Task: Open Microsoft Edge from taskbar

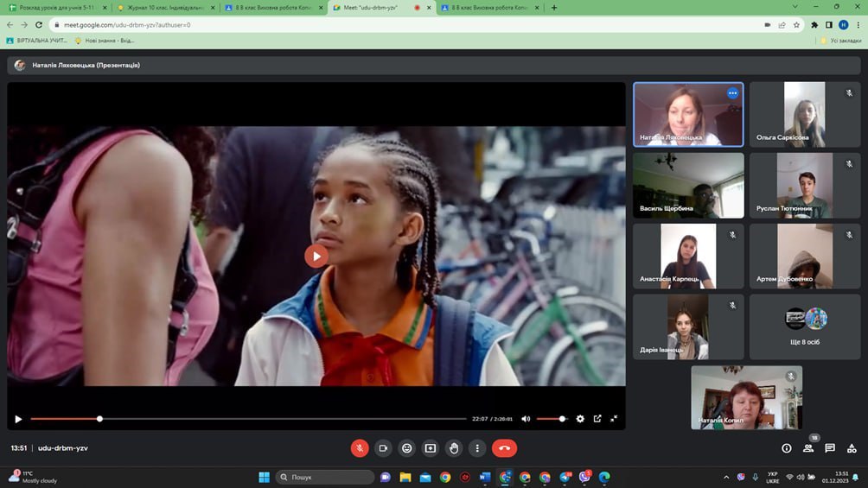Action: [x=604, y=477]
